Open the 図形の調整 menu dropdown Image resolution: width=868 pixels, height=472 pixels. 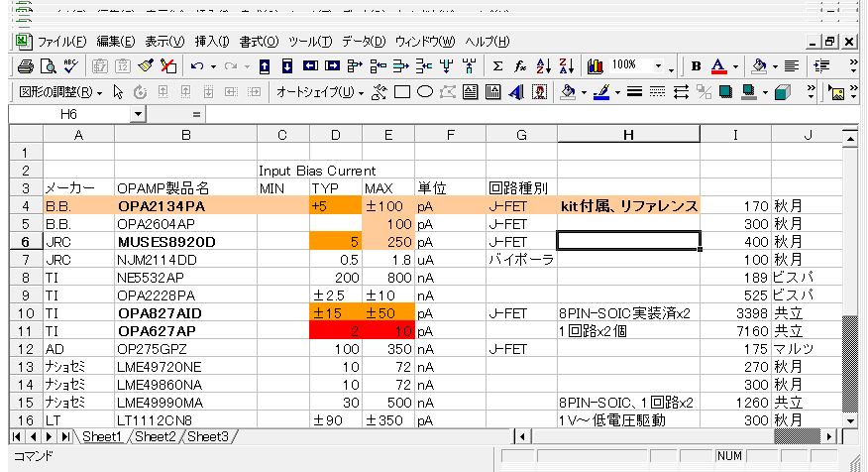click(x=60, y=92)
